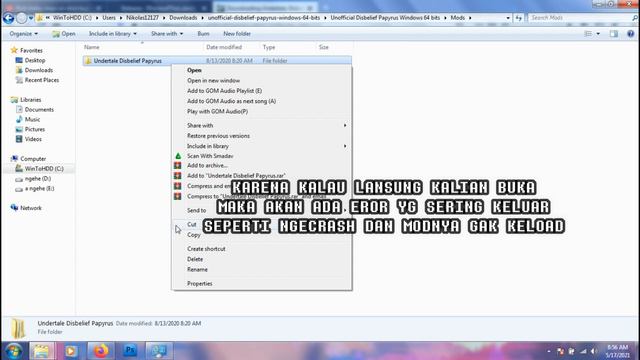Open the Videos library
The width and height of the screenshot is (640, 360).
click(x=29, y=139)
